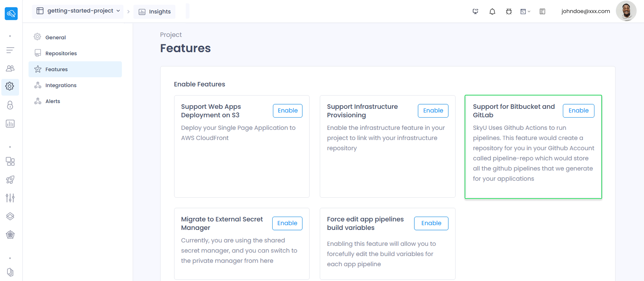644x281 pixels.
Task: Open the sliders configuration icon in sidebar
Action: point(10,198)
